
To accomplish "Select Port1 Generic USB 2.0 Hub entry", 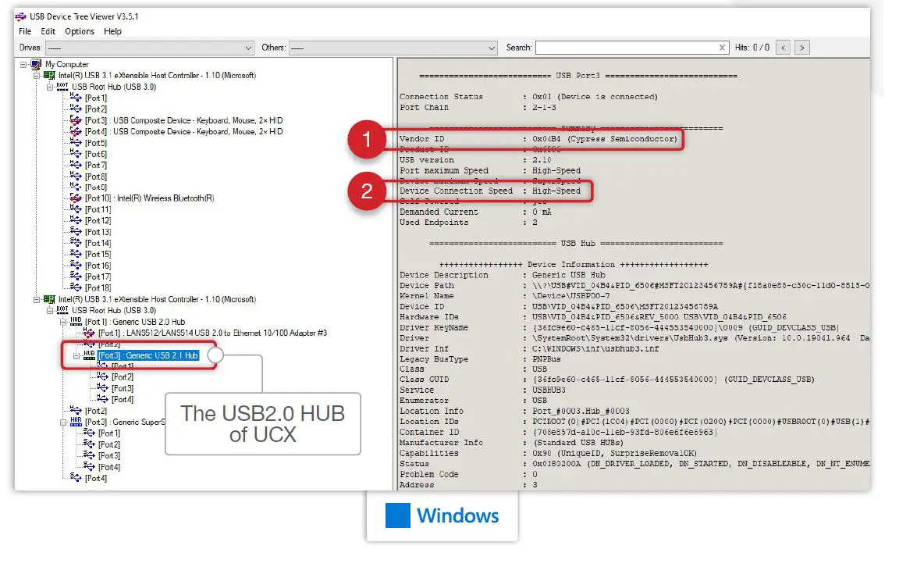I will 135,322.
